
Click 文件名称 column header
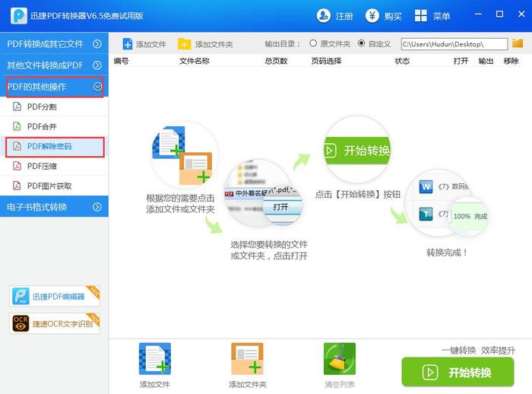click(195, 61)
